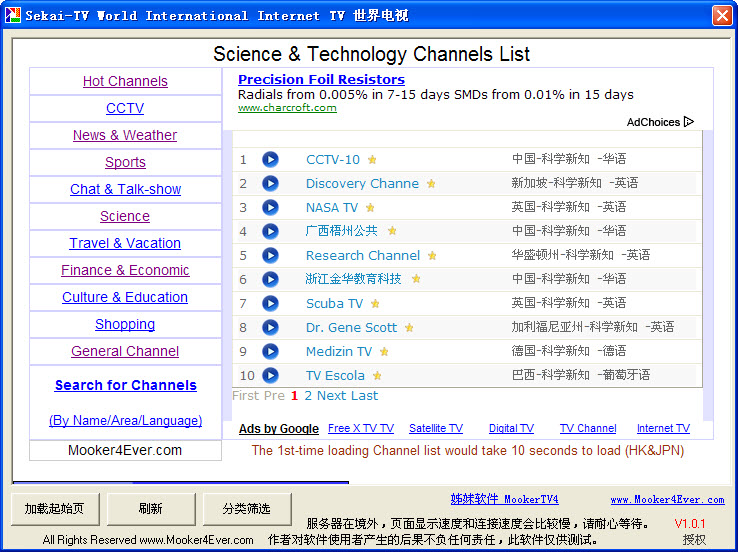Image resolution: width=738 pixels, height=552 pixels.
Task: Open the Scuba TV name link
Action: coord(334,304)
